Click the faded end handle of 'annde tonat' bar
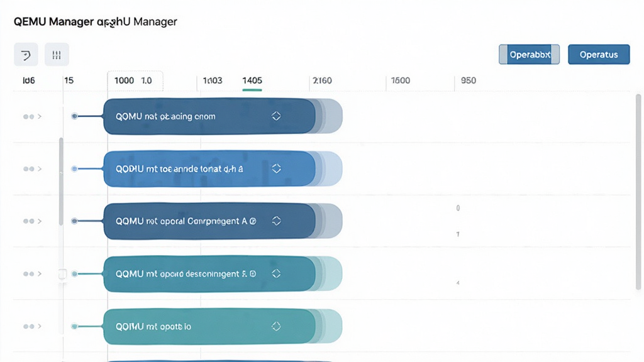Image resolution: width=644 pixels, height=362 pixels. pos(330,168)
